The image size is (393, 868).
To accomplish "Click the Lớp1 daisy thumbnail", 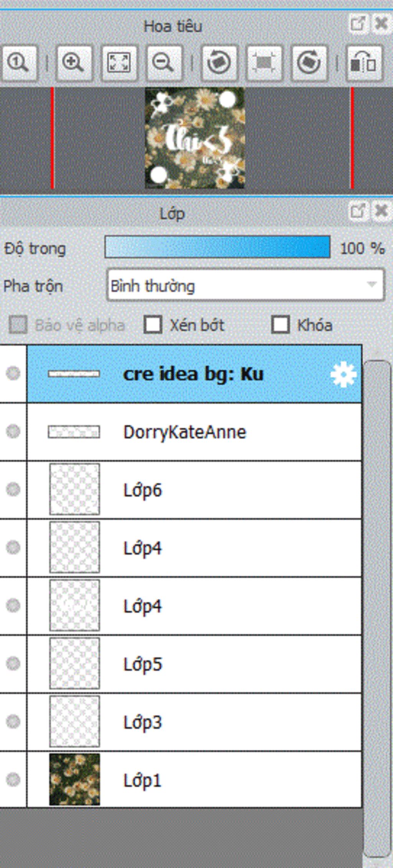I will tap(74, 780).
